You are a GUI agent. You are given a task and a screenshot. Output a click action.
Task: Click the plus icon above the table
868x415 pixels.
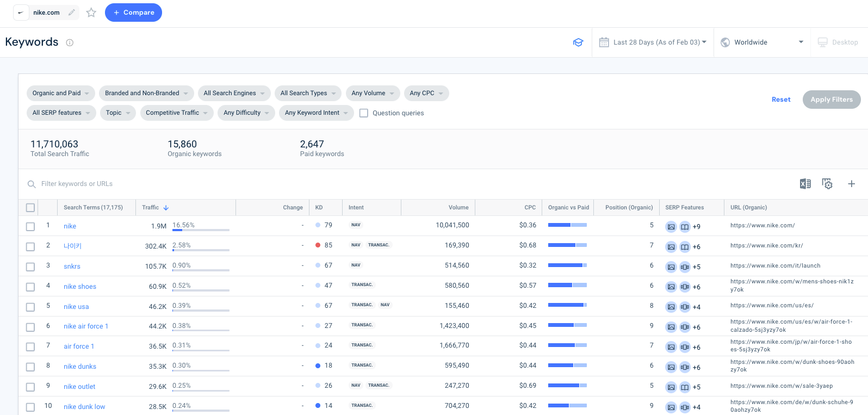(x=851, y=184)
